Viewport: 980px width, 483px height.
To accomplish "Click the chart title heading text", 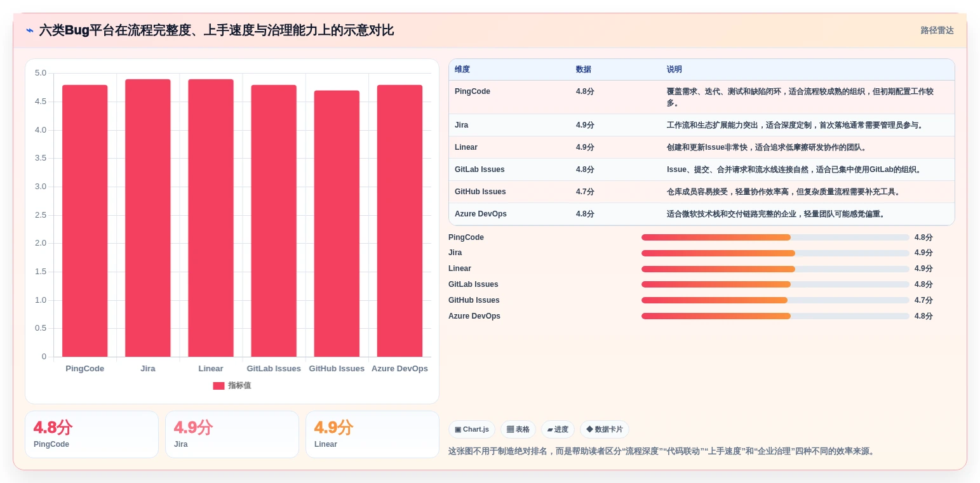I will (x=217, y=30).
